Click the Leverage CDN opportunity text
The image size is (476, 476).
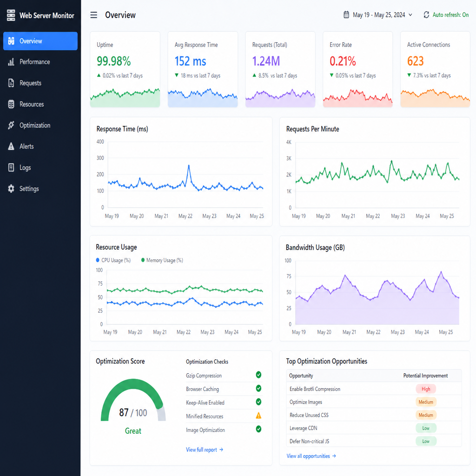coord(303,428)
